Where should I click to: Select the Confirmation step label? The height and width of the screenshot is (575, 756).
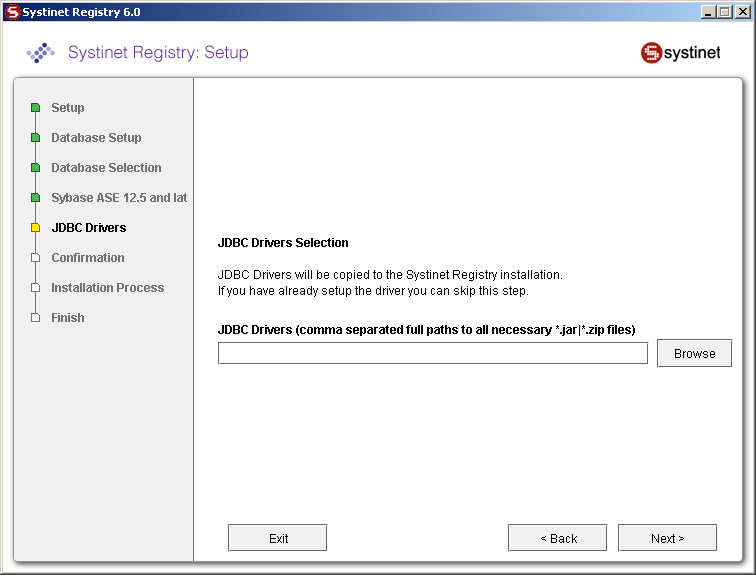pos(88,258)
